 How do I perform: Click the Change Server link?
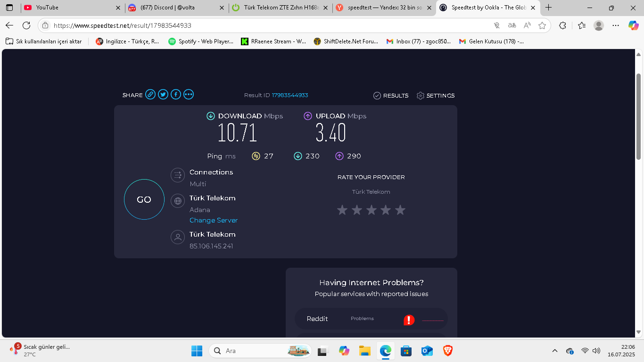click(214, 220)
